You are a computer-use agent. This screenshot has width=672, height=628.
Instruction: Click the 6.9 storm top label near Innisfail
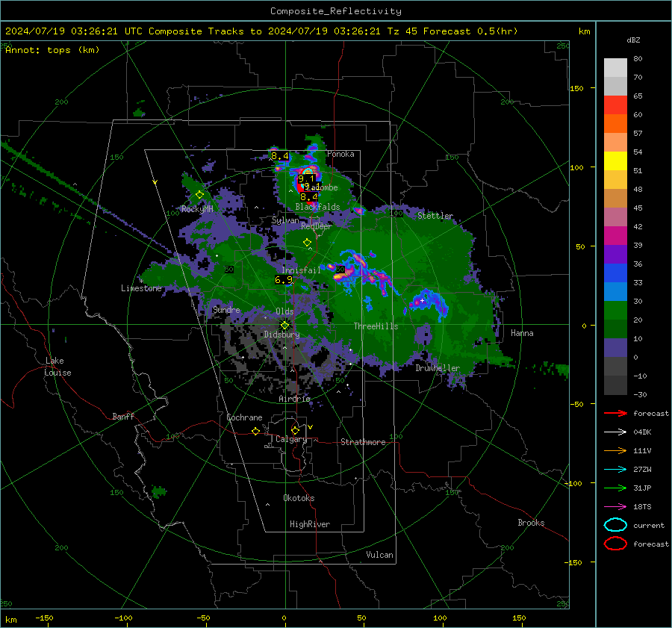point(283,280)
